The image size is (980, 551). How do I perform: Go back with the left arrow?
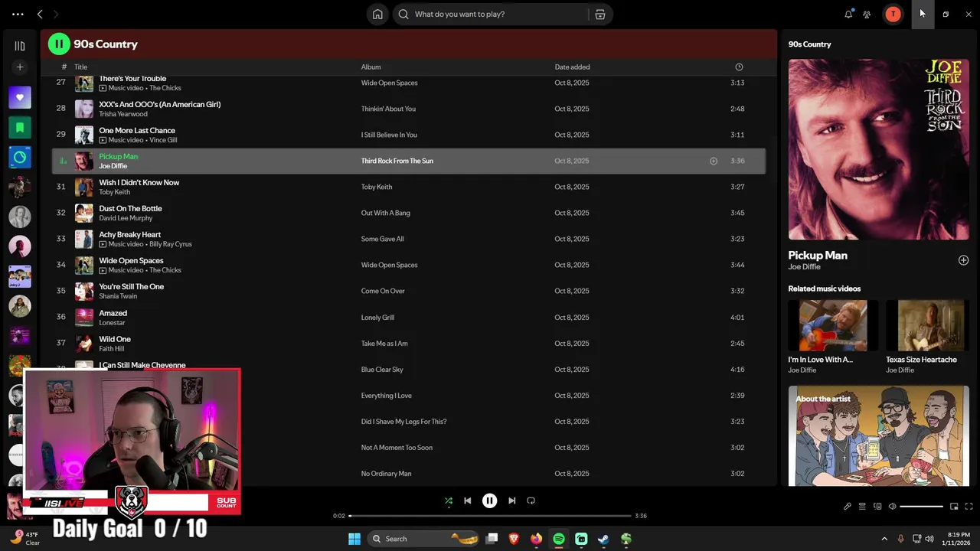40,14
